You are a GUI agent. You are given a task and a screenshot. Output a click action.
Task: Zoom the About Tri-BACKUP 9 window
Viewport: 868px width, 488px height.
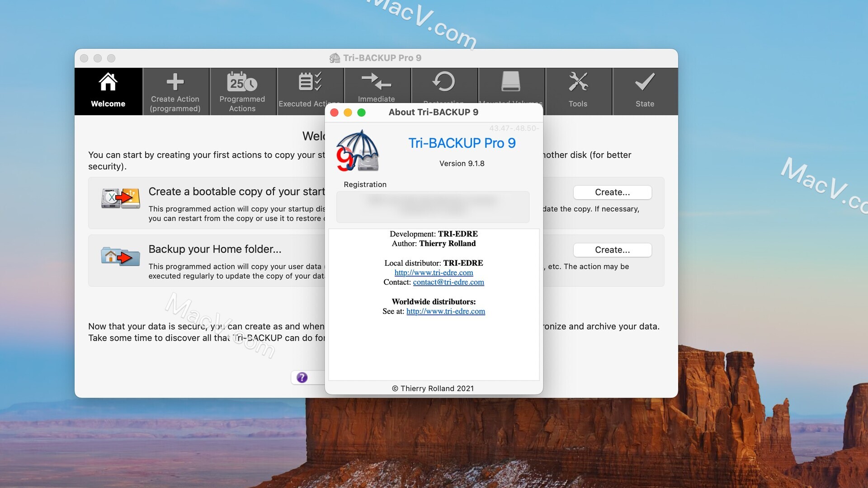pyautogui.click(x=361, y=113)
